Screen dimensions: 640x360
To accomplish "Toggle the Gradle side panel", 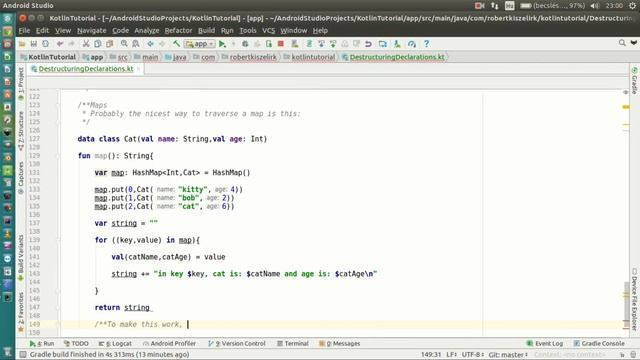I will coord(634,80).
